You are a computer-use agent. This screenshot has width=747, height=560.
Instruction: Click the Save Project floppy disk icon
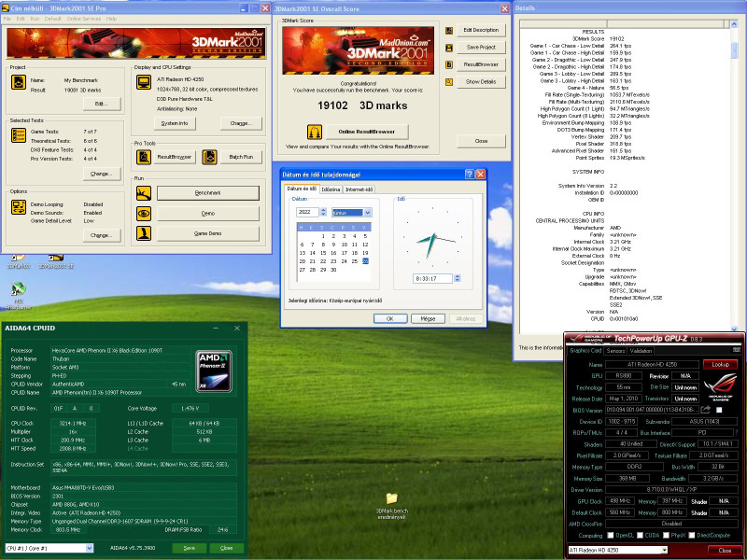pyautogui.click(x=449, y=47)
